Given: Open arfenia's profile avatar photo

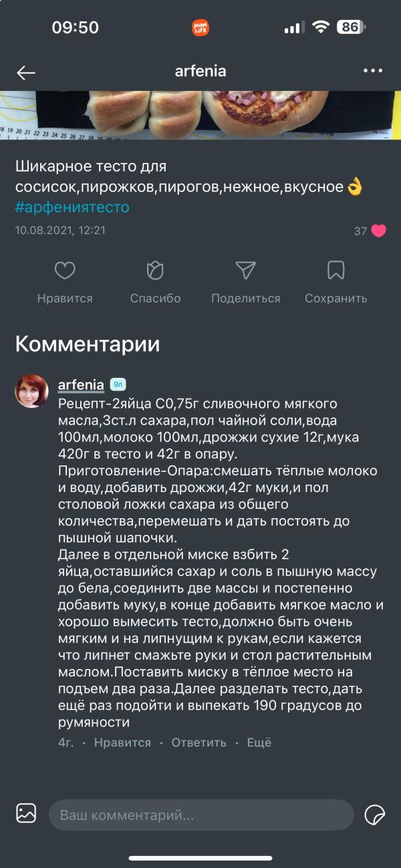Looking at the screenshot, I should [30, 391].
